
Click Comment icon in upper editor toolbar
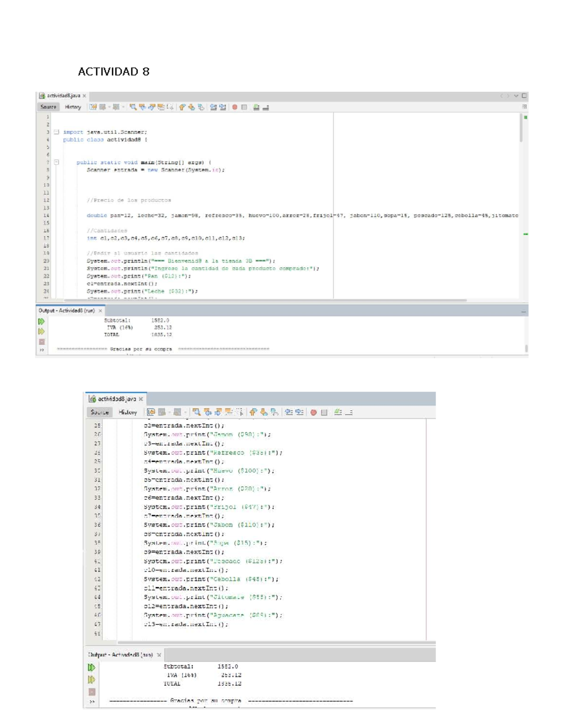(x=256, y=107)
